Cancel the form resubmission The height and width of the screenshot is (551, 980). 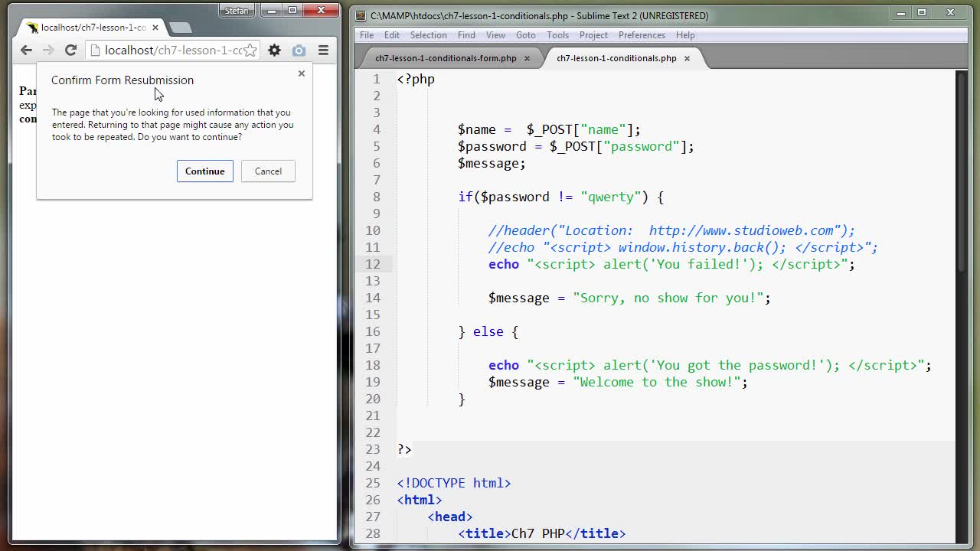[268, 171]
